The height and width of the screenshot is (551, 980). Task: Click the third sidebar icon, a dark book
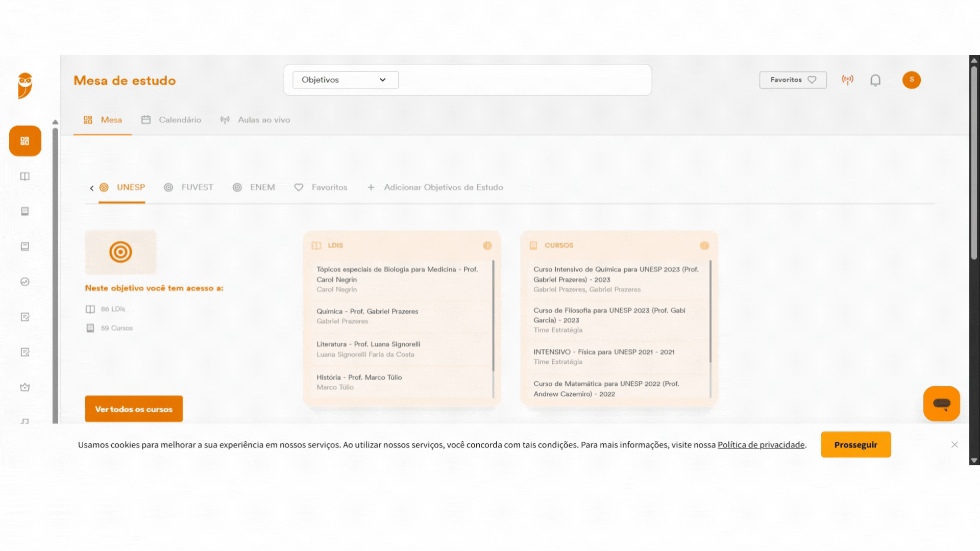[x=25, y=211]
